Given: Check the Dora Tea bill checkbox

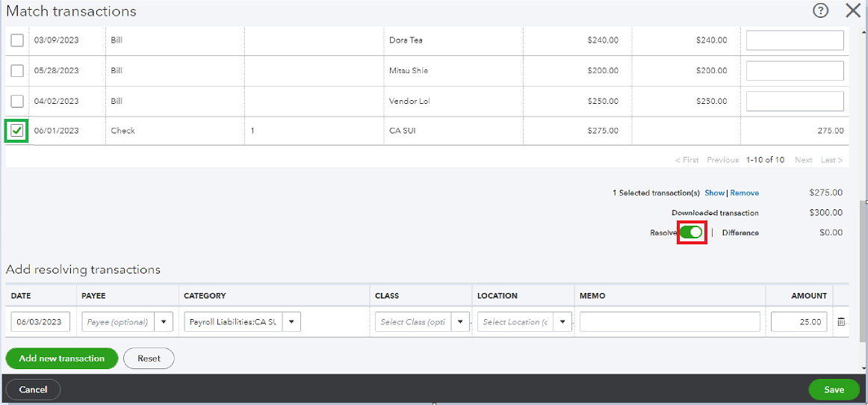Looking at the screenshot, I should click(17, 40).
